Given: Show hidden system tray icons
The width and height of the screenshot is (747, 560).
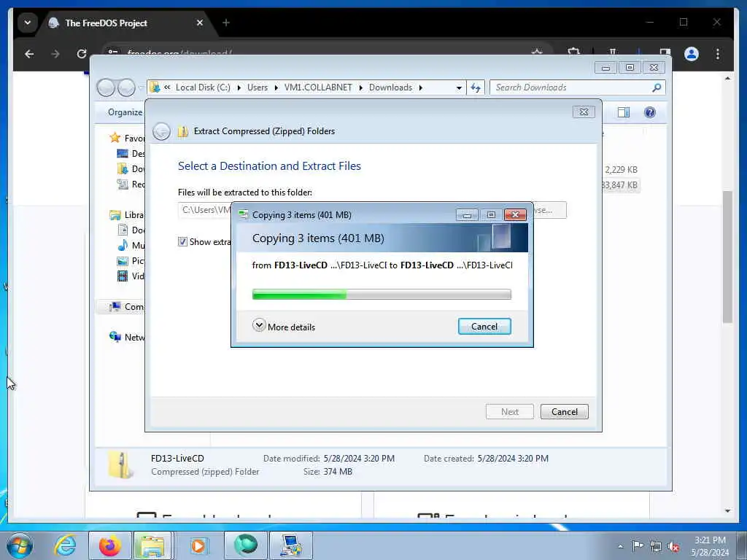Looking at the screenshot, I should point(620,546).
